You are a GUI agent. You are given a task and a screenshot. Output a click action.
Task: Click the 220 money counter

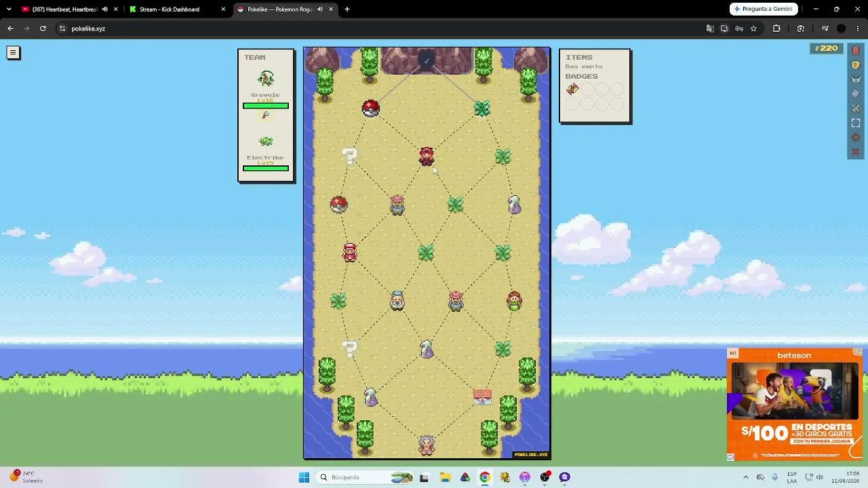826,49
